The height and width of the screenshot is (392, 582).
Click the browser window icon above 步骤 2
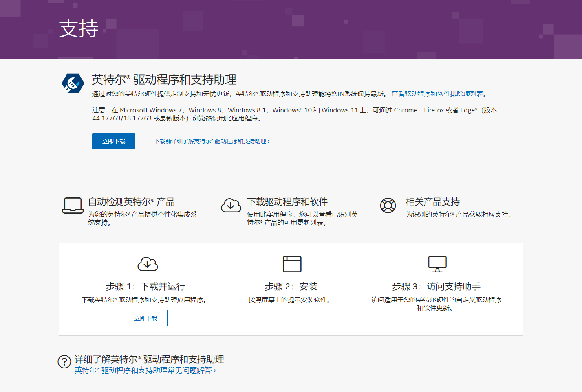tap(292, 264)
